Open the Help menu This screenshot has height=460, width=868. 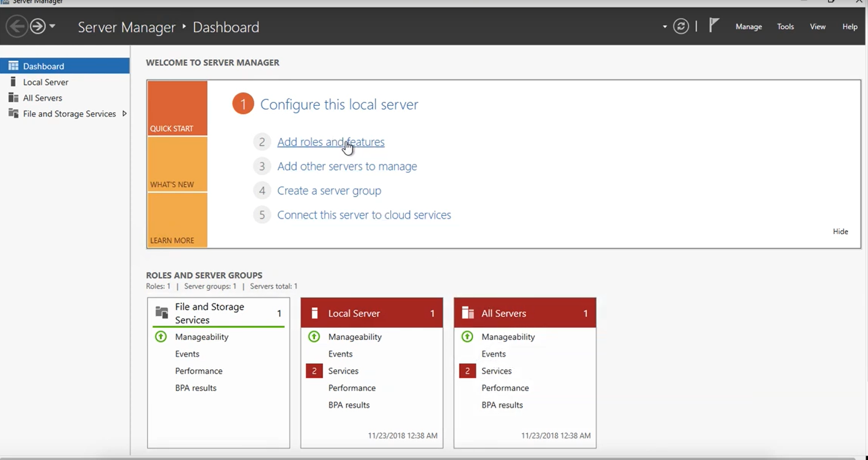coord(850,27)
